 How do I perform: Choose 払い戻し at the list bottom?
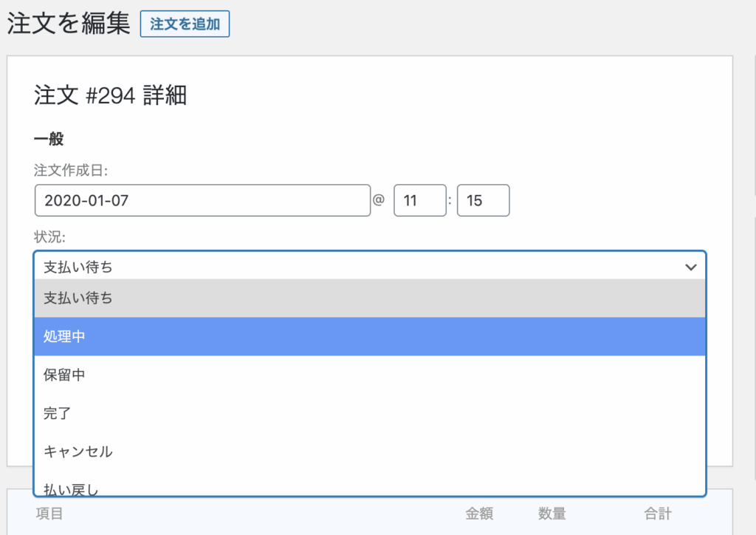(x=369, y=487)
